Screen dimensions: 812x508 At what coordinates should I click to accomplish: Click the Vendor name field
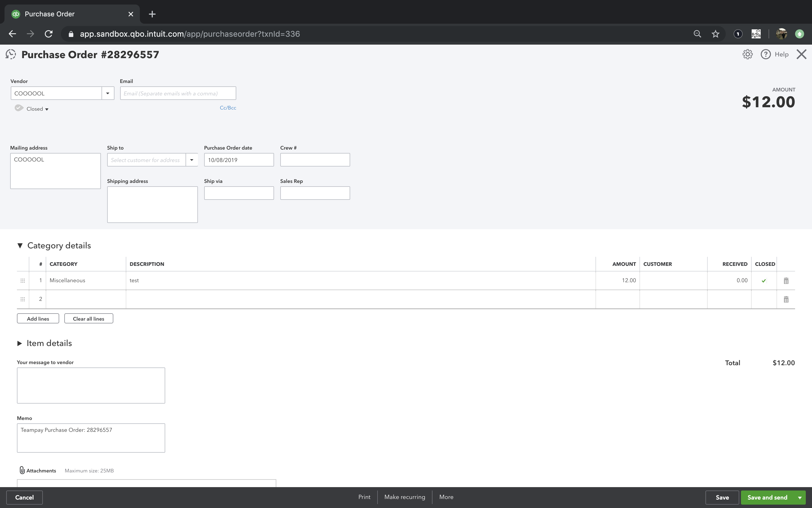pyautogui.click(x=56, y=93)
